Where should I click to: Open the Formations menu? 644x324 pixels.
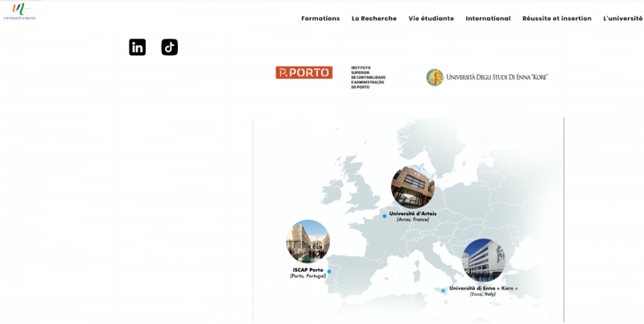[320, 19]
